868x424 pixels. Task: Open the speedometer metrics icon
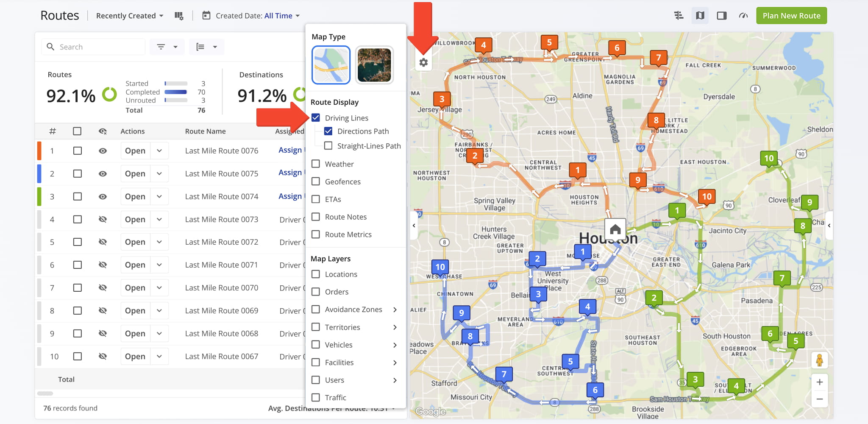coord(743,16)
